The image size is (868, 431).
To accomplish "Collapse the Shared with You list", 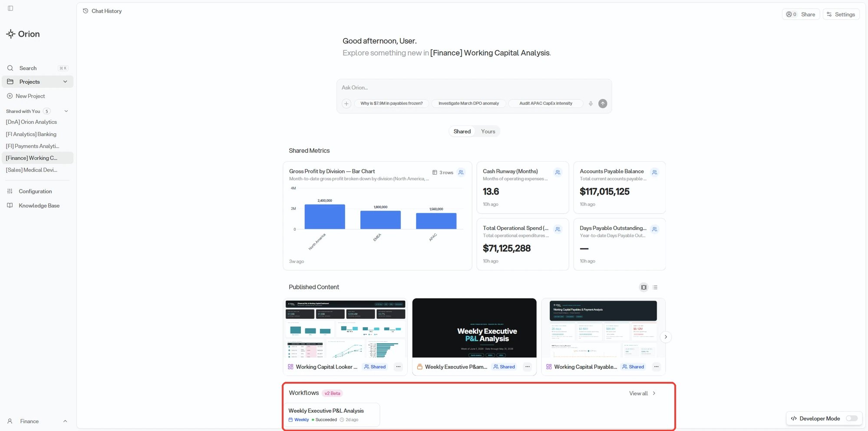I will (66, 111).
